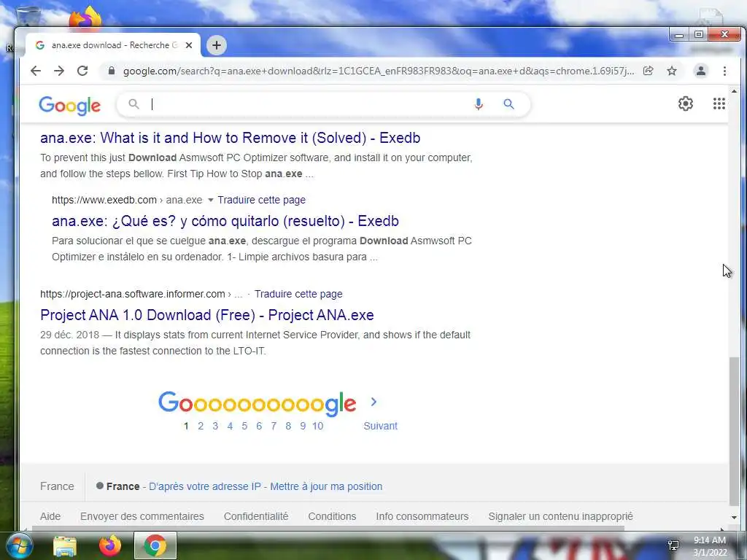Go to results page 5
Image resolution: width=747 pixels, height=560 pixels.
(244, 426)
